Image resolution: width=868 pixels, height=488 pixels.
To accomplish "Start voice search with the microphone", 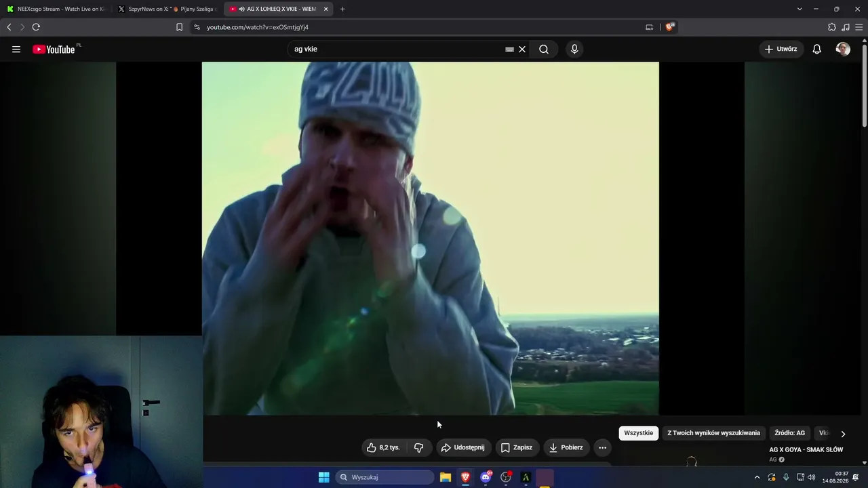I will (574, 49).
